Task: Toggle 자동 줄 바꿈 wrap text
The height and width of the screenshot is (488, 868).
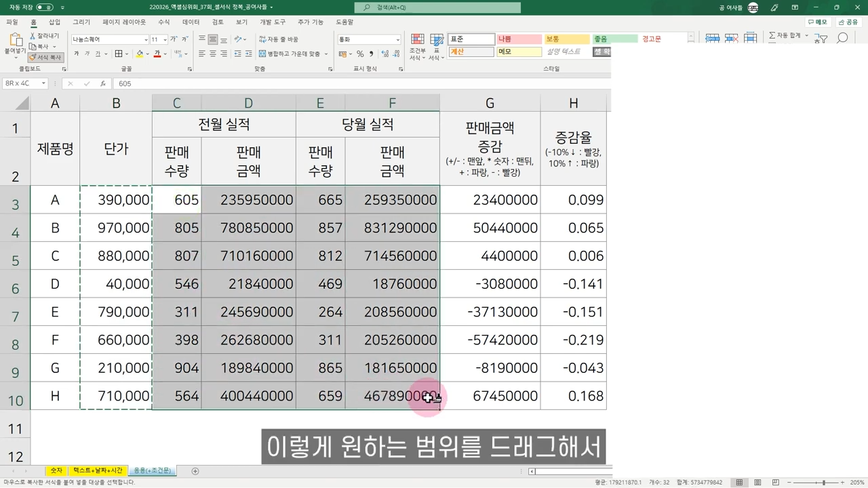Action: (x=279, y=39)
